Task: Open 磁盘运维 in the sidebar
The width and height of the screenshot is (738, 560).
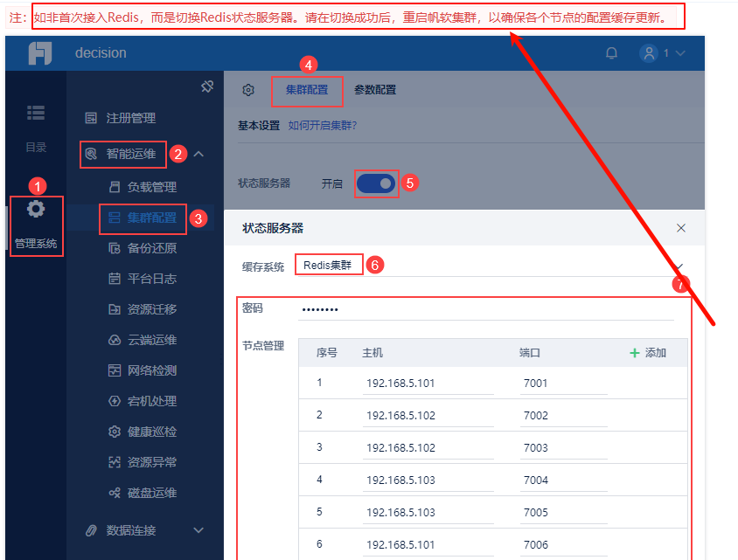Action: (x=152, y=493)
